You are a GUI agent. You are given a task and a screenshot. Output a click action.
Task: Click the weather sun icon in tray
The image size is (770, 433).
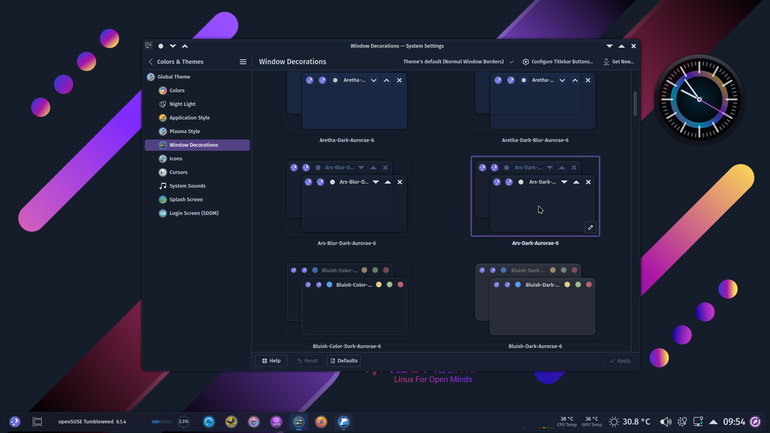tap(614, 422)
